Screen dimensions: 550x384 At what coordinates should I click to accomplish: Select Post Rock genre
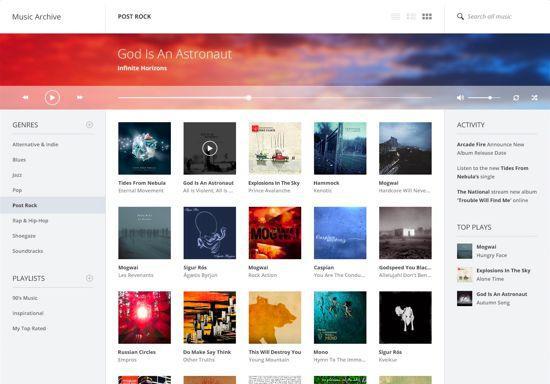53,205
